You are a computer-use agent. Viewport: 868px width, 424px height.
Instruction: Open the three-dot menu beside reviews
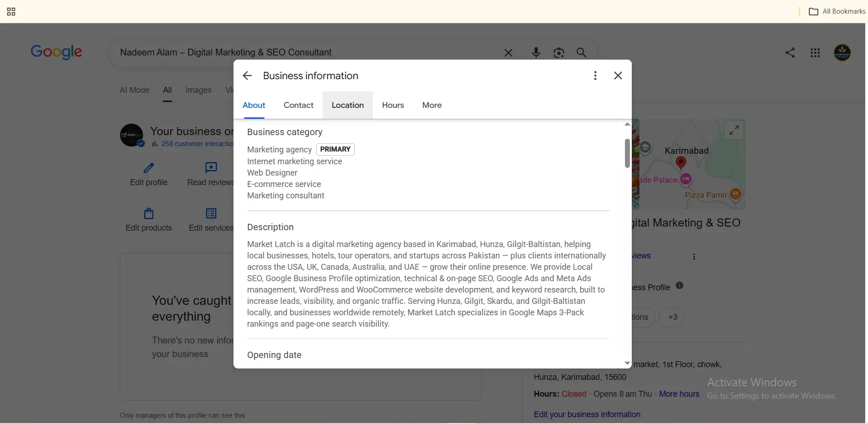coord(694,257)
